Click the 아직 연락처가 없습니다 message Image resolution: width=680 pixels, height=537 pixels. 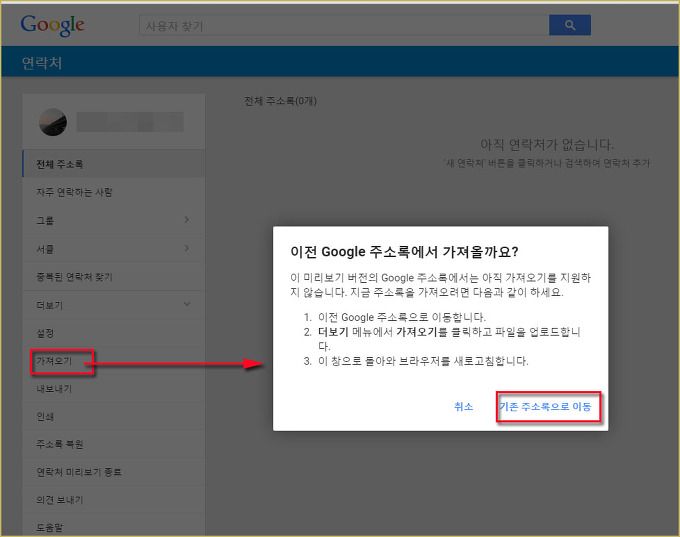pyautogui.click(x=547, y=144)
